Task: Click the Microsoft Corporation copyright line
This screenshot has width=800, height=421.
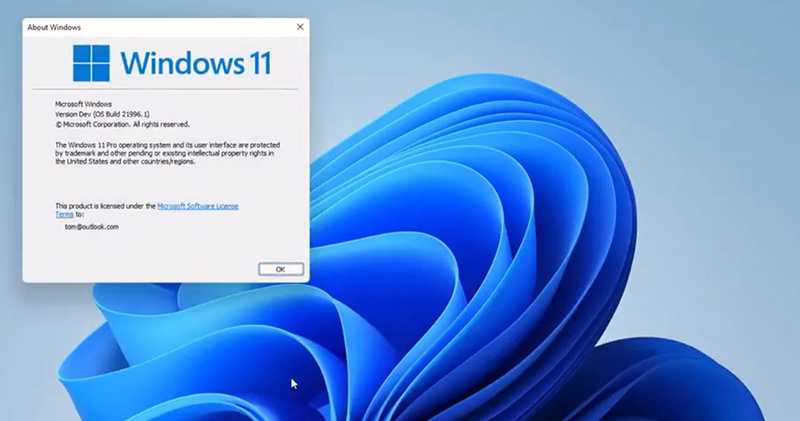Action: pyautogui.click(x=122, y=125)
